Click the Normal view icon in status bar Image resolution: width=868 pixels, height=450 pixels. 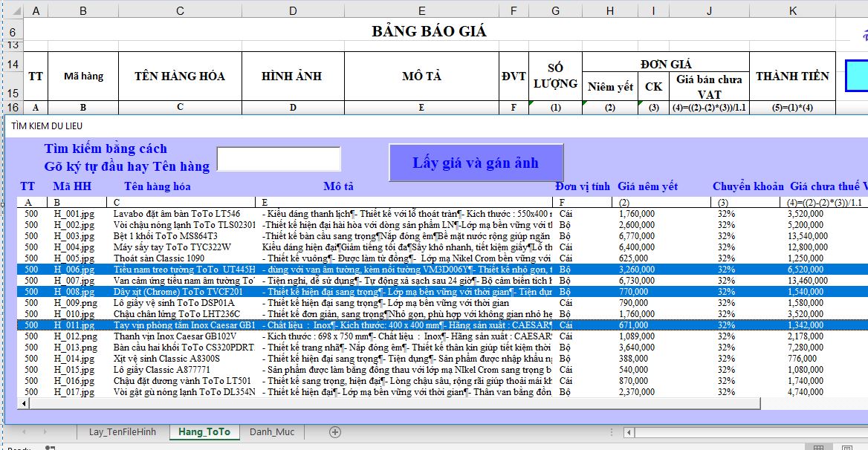pyautogui.click(x=817, y=448)
